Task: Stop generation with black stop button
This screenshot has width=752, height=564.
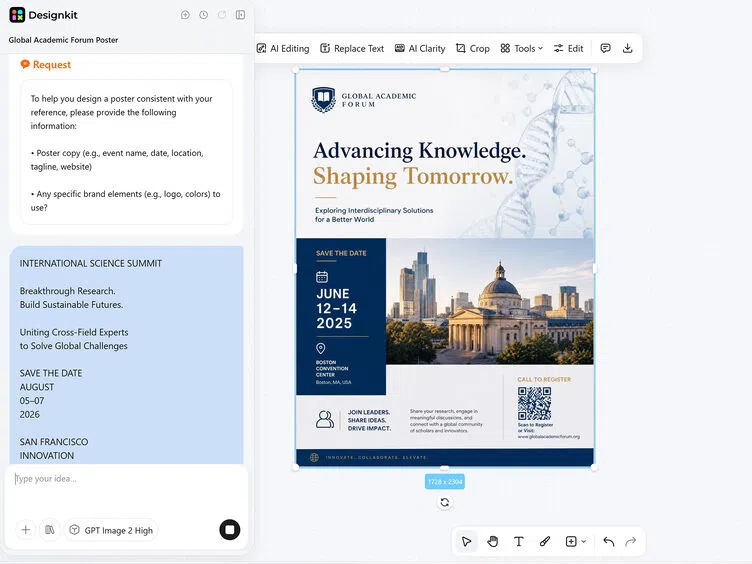Action: tap(230, 529)
